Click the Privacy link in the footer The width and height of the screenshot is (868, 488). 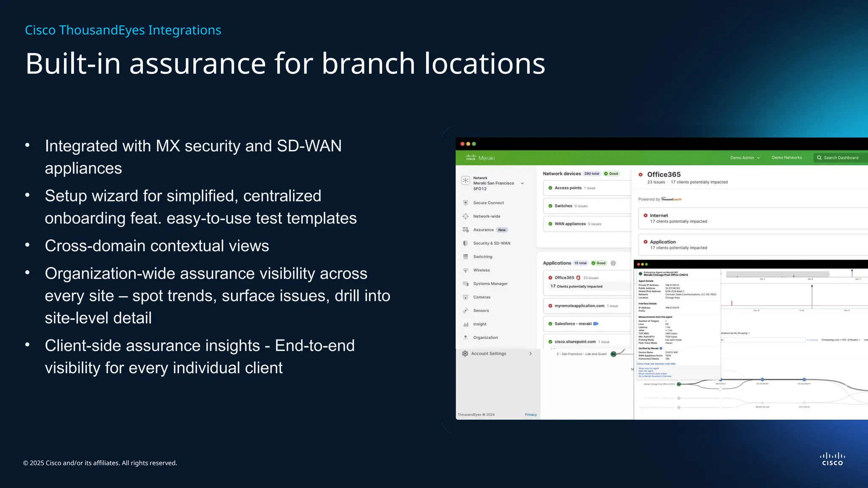[x=530, y=415]
